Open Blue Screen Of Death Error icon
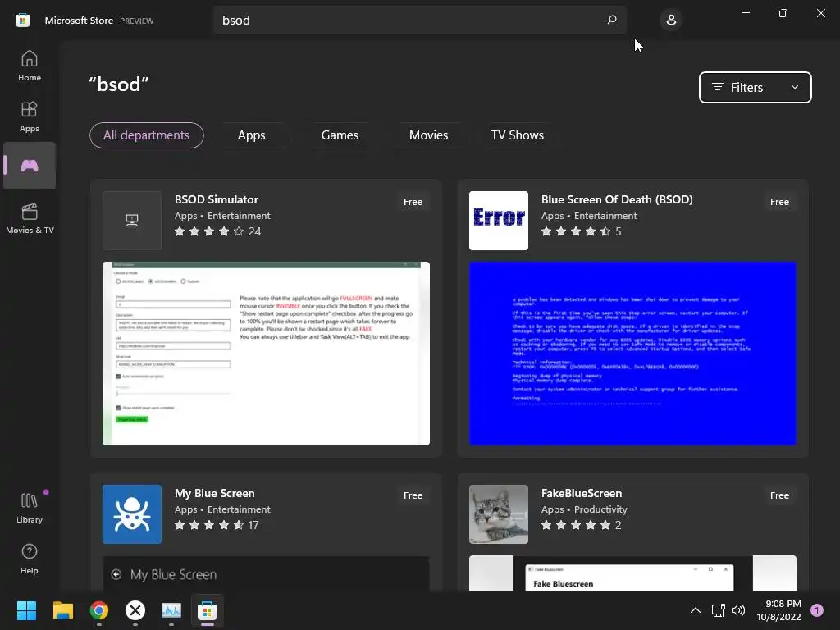The width and height of the screenshot is (840, 630). point(499,220)
